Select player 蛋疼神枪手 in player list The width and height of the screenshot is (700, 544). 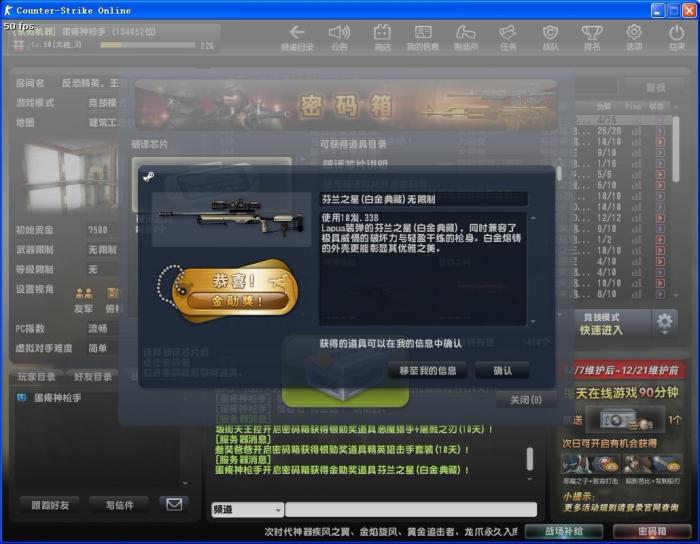coord(58,398)
